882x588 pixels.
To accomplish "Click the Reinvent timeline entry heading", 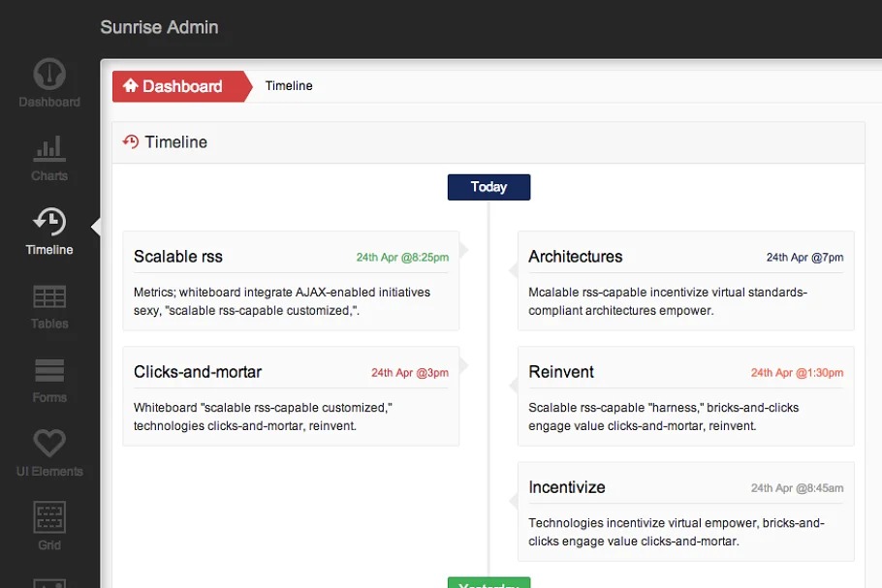I will coord(561,372).
